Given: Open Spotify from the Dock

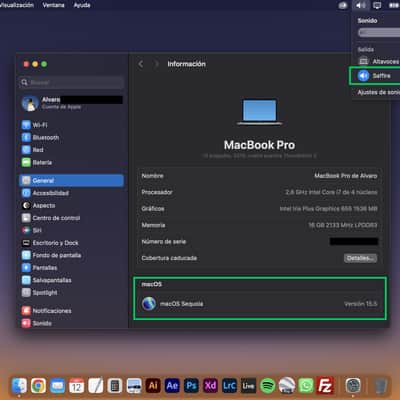Looking at the screenshot, I should click(x=268, y=386).
